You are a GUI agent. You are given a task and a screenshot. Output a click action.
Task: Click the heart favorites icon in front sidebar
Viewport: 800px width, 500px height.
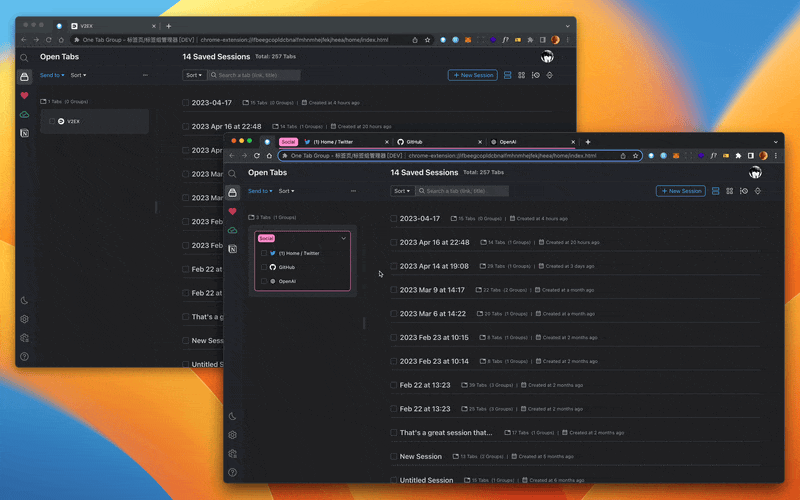(233, 211)
